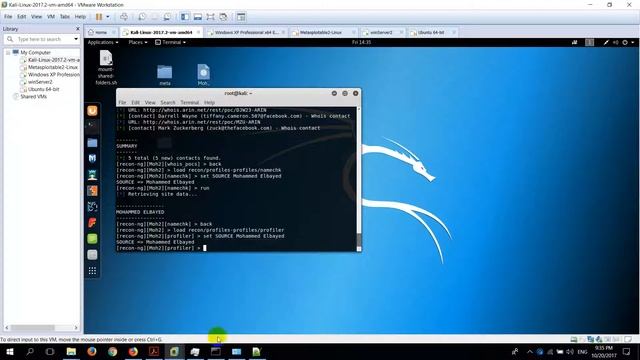The image size is (640, 360).
Task: Switch to Unity mode icon
Action: (x=223, y=17)
